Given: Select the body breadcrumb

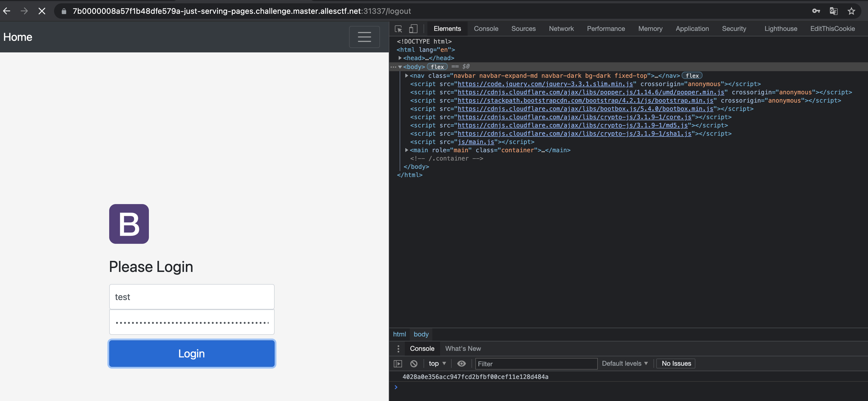Looking at the screenshot, I should click(421, 334).
